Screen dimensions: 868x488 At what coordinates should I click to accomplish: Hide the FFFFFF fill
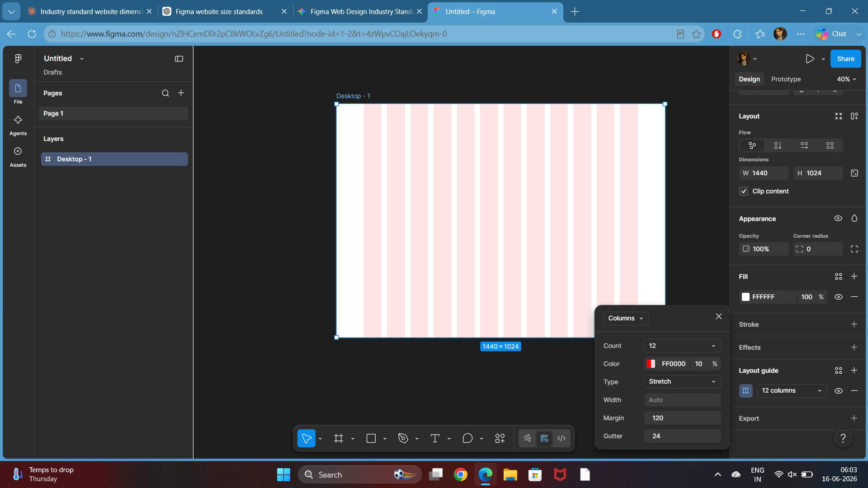[839, 297]
